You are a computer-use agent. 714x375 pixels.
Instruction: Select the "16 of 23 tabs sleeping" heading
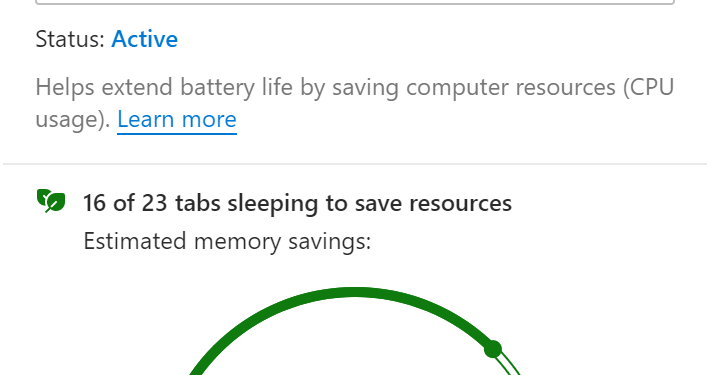[297, 203]
